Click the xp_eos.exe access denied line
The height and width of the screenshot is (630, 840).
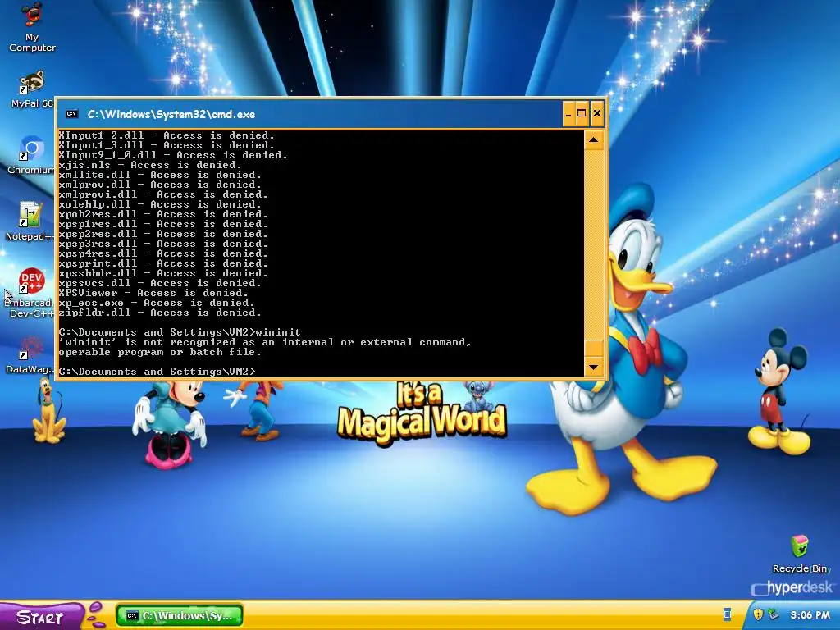coord(157,304)
